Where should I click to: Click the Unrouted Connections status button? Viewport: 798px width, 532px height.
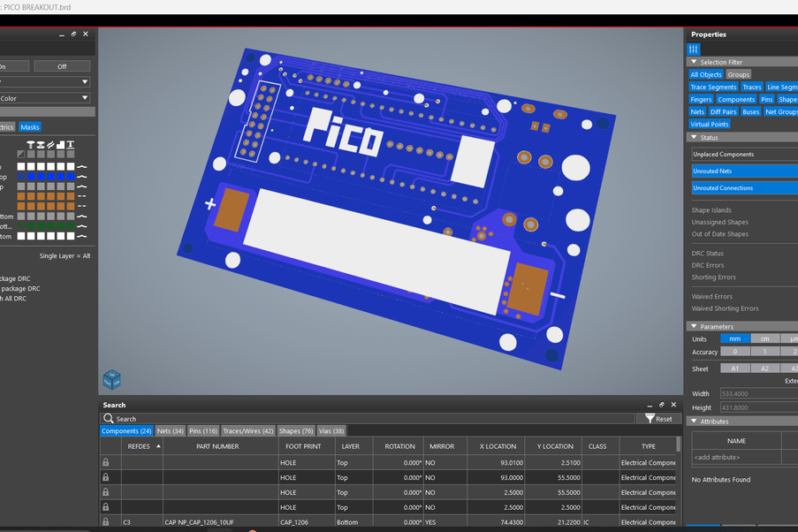[745, 188]
